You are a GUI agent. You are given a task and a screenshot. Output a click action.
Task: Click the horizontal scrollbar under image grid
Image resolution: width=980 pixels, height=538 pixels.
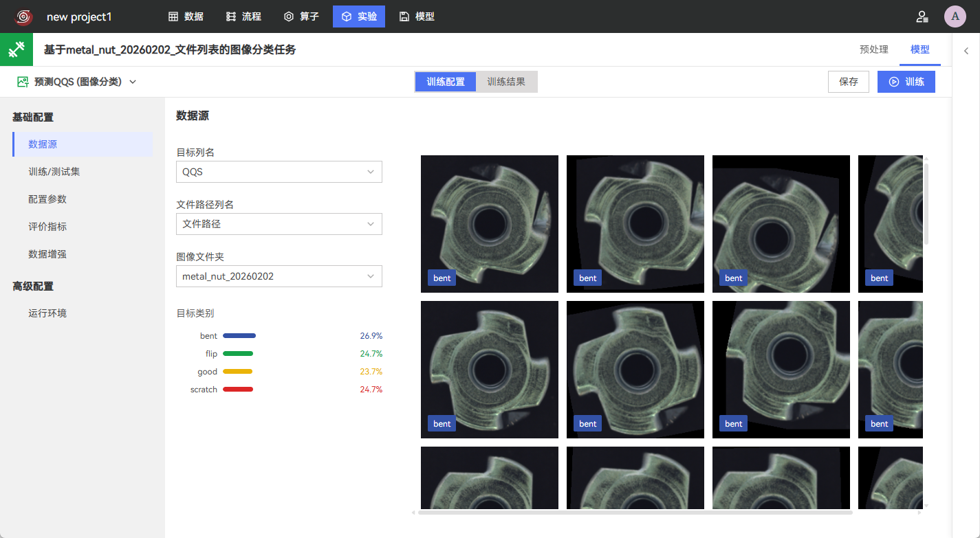point(635,512)
